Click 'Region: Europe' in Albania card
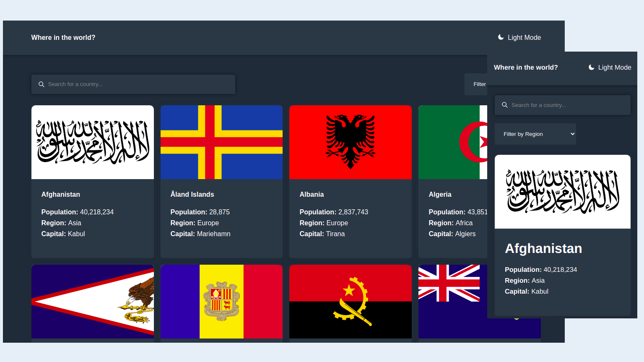644x362 pixels. tap(324, 223)
